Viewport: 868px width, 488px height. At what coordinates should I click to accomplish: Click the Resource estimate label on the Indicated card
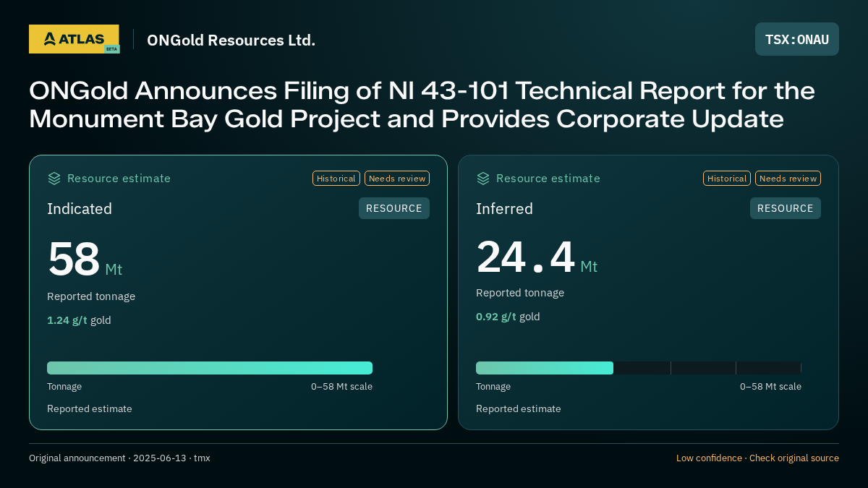click(x=119, y=179)
